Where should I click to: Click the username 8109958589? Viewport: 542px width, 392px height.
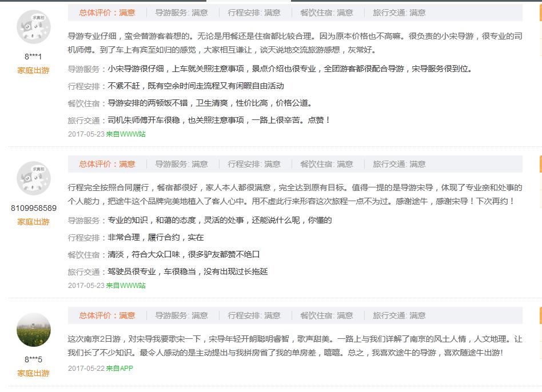click(x=33, y=208)
